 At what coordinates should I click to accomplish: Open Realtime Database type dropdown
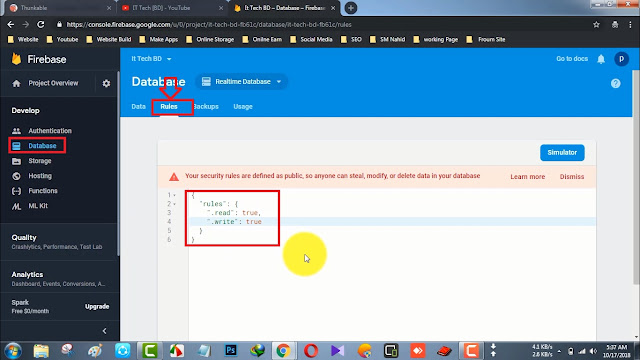(242, 82)
